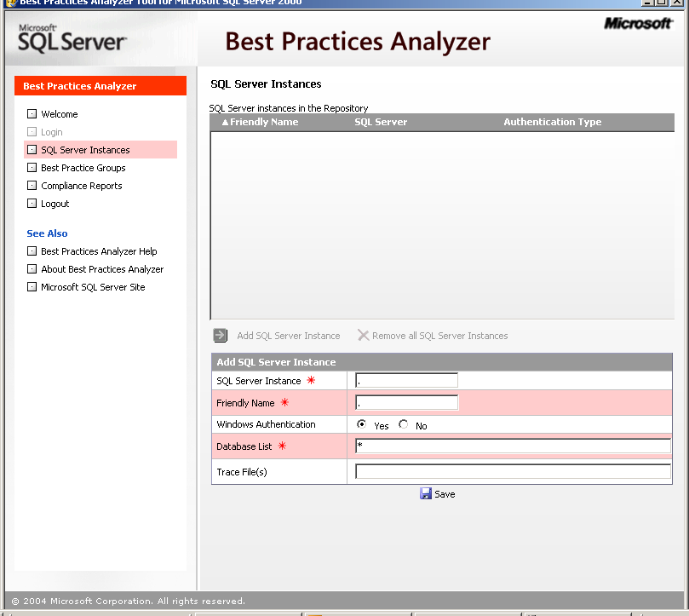This screenshot has width=689, height=616.
Task: Go to SQL Server Instances in sidebar
Action: [85, 150]
